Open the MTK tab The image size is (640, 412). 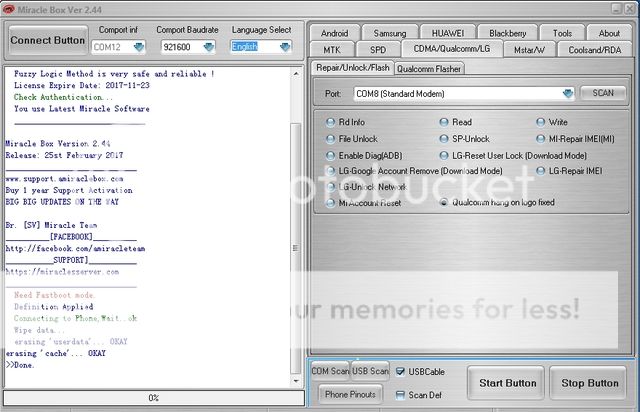tap(332, 49)
